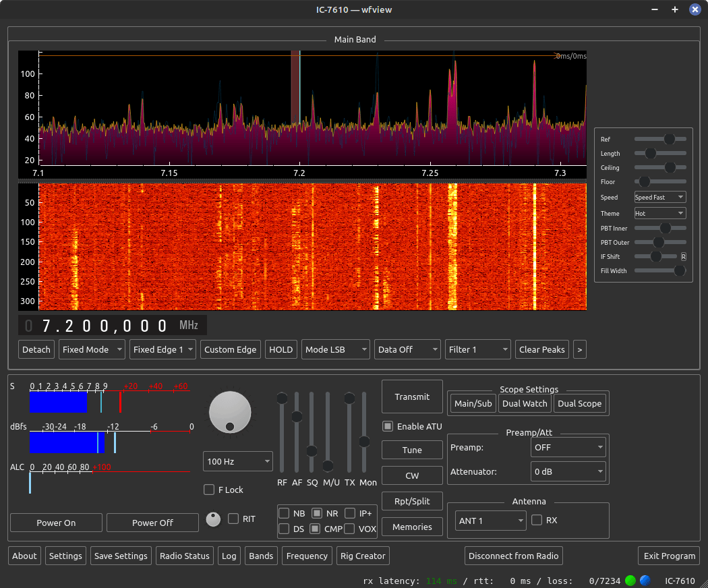Click the Tune button
708x588 pixels.
pyautogui.click(x=412, y=450)
